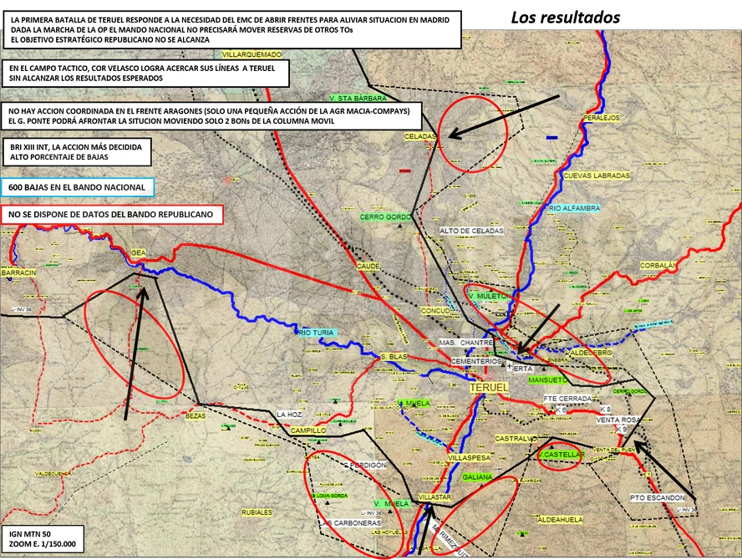The image size is (742, 560).
Task: Click the CORBALÁN town label
Action: pos(658,266)
